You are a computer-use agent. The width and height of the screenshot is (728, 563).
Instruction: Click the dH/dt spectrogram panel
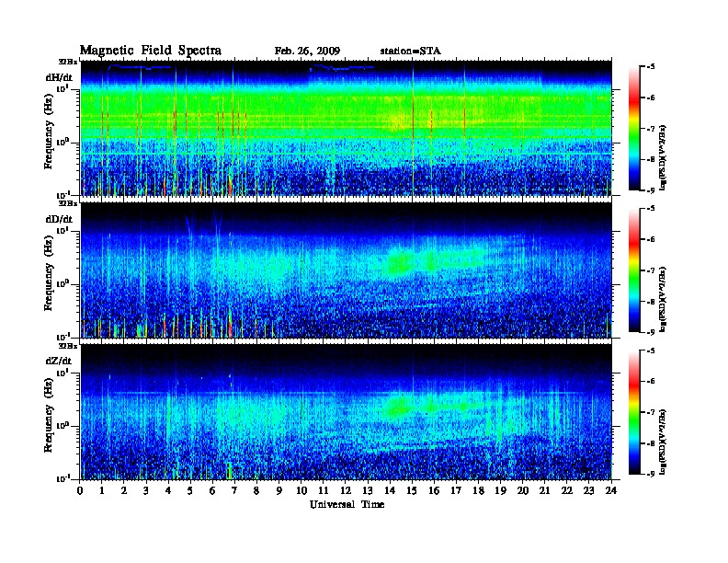click(x=347, y=128)
